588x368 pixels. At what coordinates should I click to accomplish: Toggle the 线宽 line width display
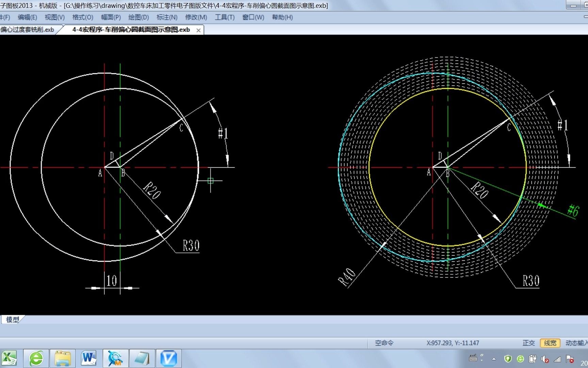tap(550, 343)
